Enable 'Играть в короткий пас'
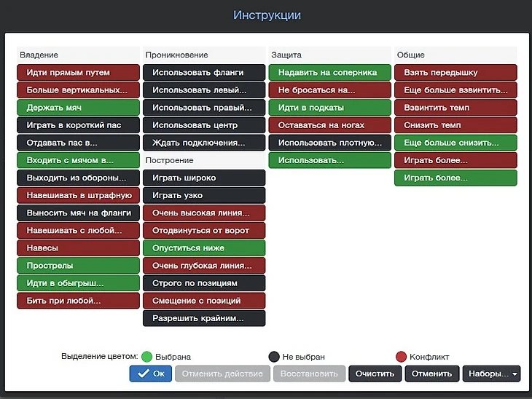Viewport: 532px width, 399px height. (78, 125)
